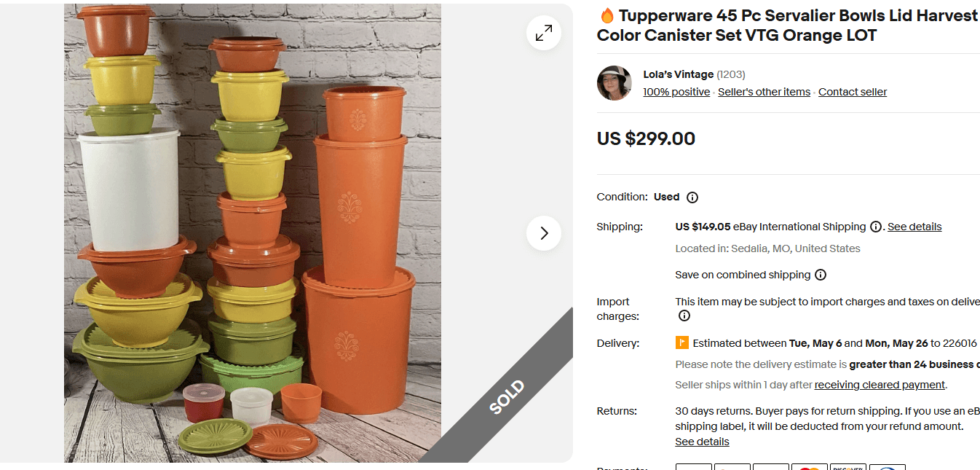Open the 100% positive feedback link

pyautogui.click(x=676, y=91)
